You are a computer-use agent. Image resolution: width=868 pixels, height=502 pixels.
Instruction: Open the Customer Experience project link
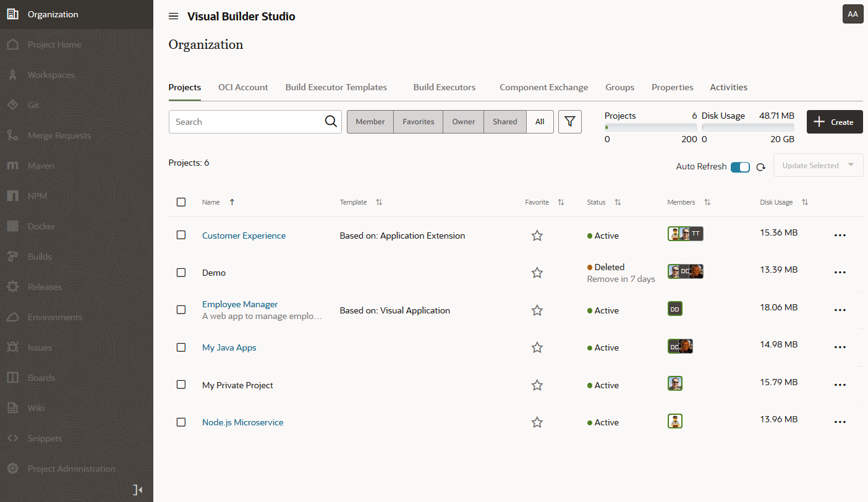point(244,236)
